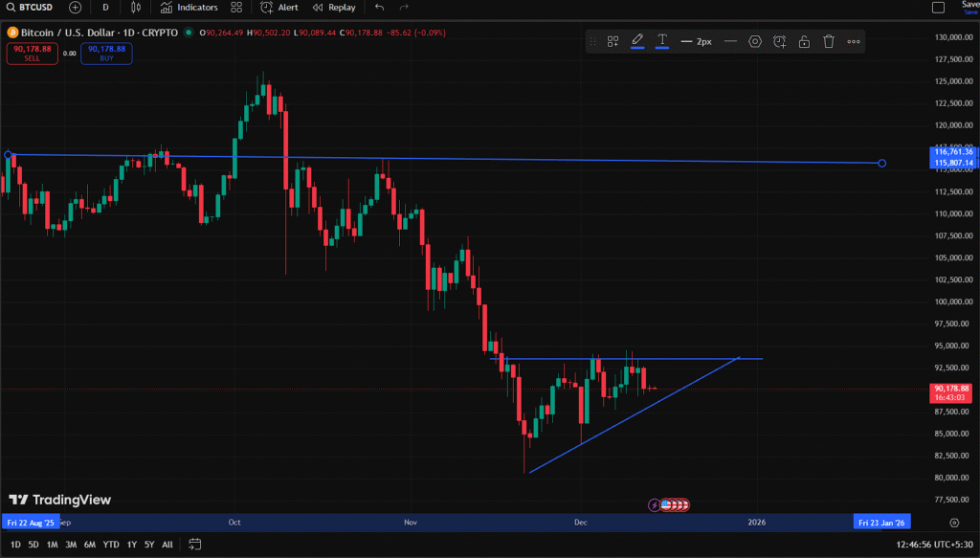Image resolution: width=980 pixels, height=558 pixels.
Task: Toggle fullscreen mode square icon
Action: click(939, 8)
